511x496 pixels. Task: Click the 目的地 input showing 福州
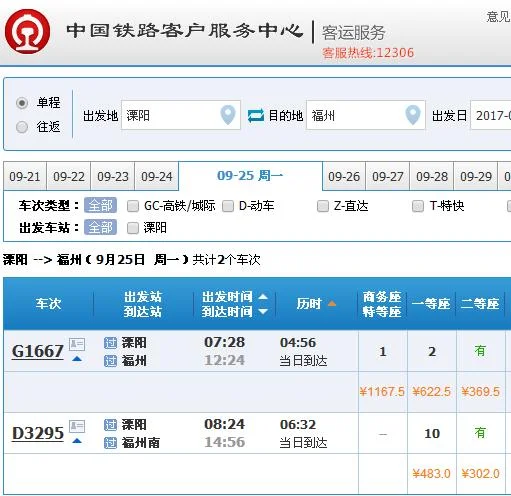pyautogui.click(x=366, y=115)
